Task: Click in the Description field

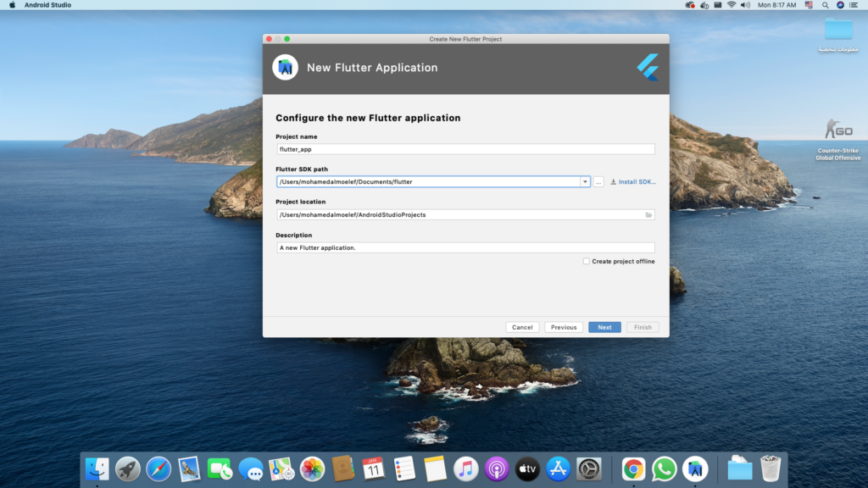Action: click(465, 248)
